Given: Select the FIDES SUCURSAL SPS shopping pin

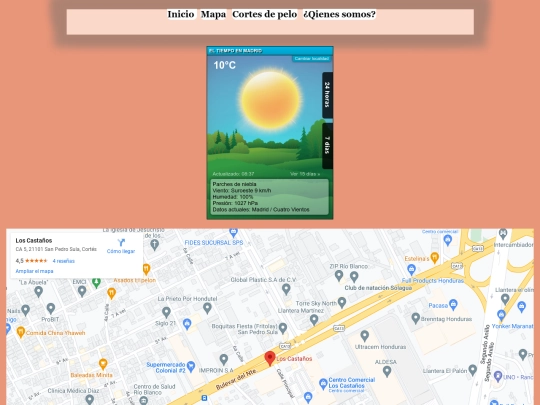Looking at the screenshot, I should [x=233, y=232].
